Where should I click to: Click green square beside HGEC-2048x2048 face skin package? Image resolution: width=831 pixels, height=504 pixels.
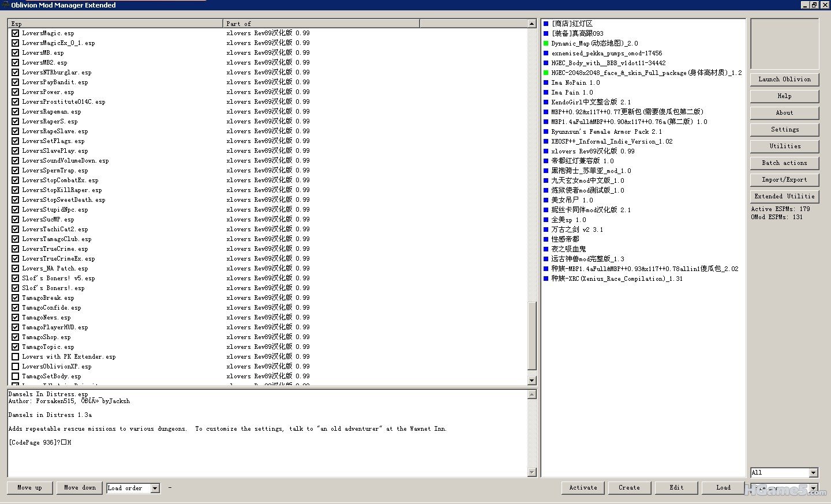[x=546, y=73]
